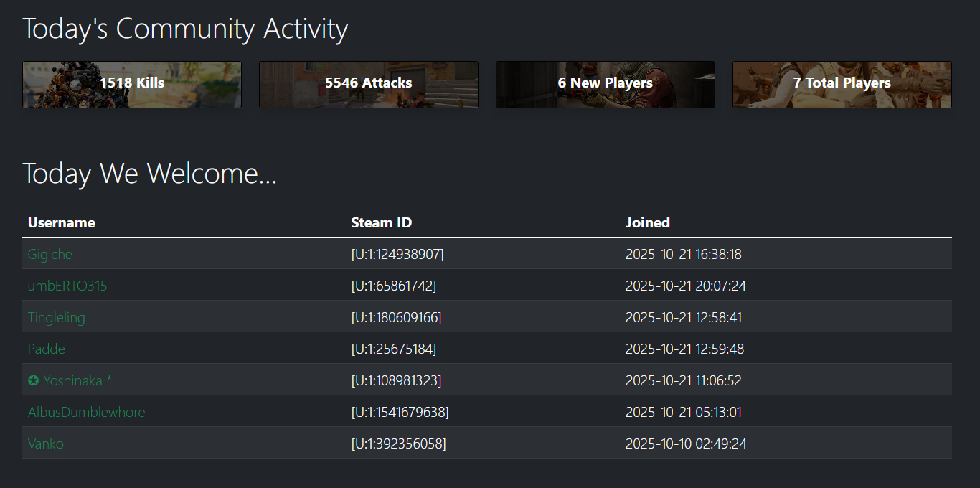Viewport: 980px width, 488px height.
Task: Open the 1518 Kills card
Action: 132,84
